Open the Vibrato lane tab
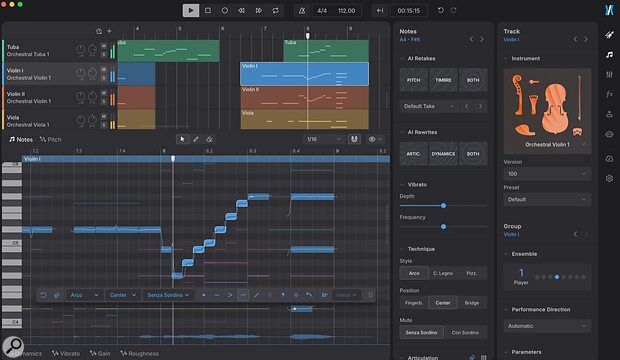This screenshot has width=620, height=360. point(66,353)
